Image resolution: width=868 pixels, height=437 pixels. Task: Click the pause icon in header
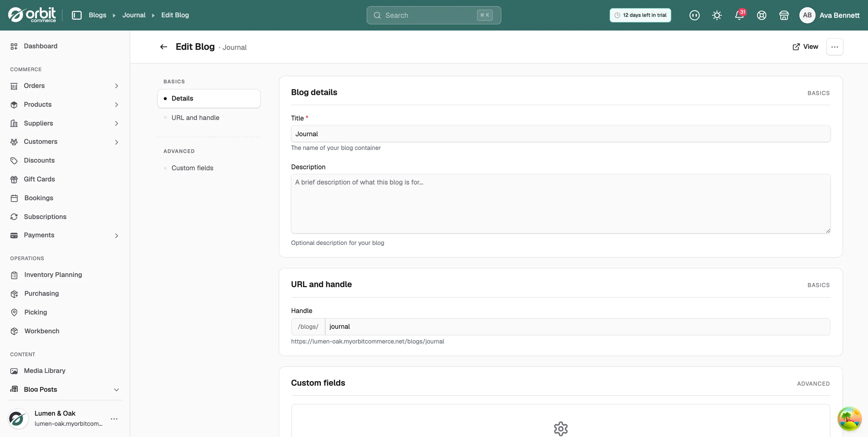694,15
